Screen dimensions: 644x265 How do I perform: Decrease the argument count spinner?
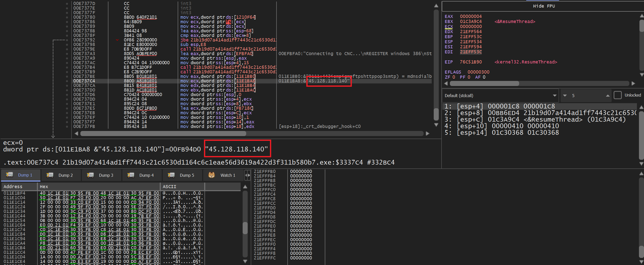(565, 96)
